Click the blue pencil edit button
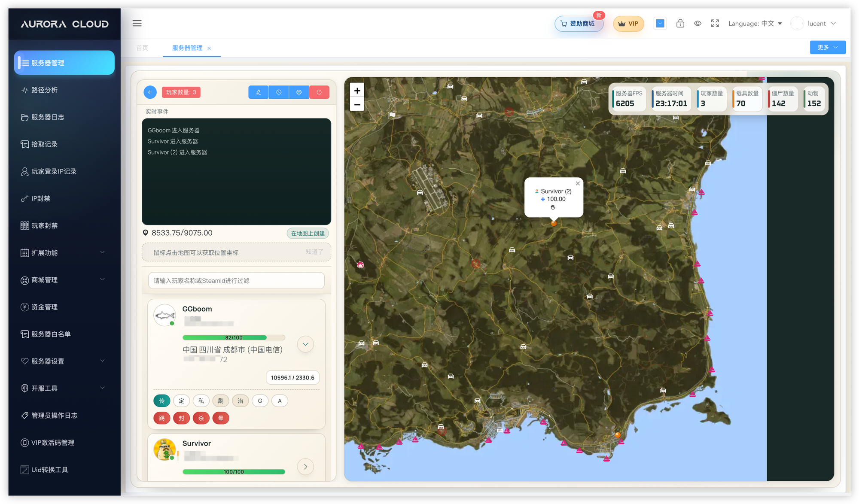The height and width of the screenshot is (504, 859). [259, 92]
